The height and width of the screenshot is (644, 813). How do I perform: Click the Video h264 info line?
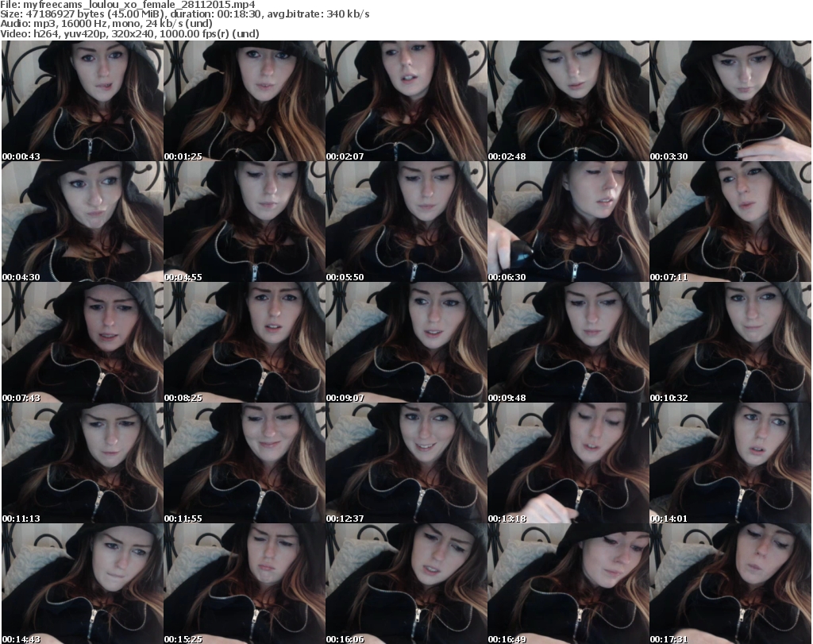[x=129, y=33]
